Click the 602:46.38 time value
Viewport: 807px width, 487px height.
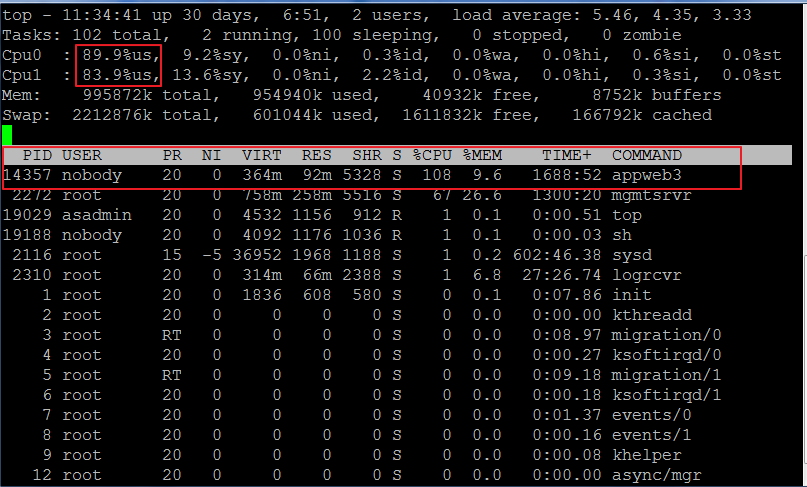tap(557, 255)
